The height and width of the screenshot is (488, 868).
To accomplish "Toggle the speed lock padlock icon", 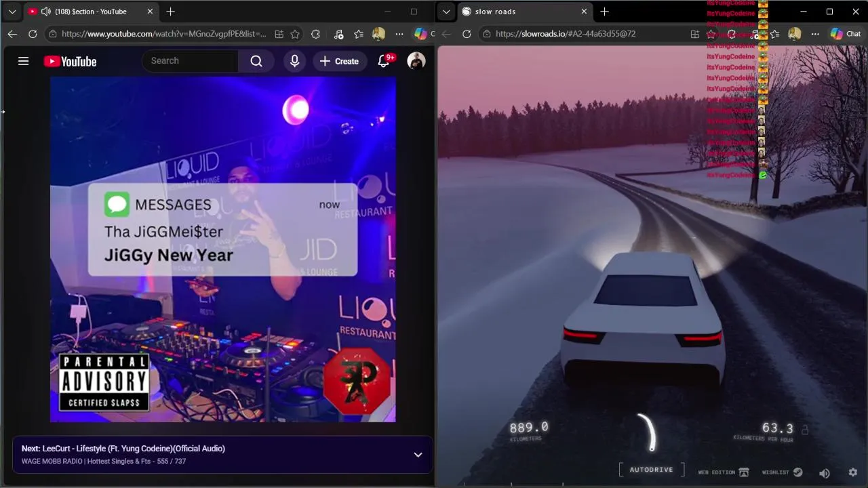I will coord(805,429).
